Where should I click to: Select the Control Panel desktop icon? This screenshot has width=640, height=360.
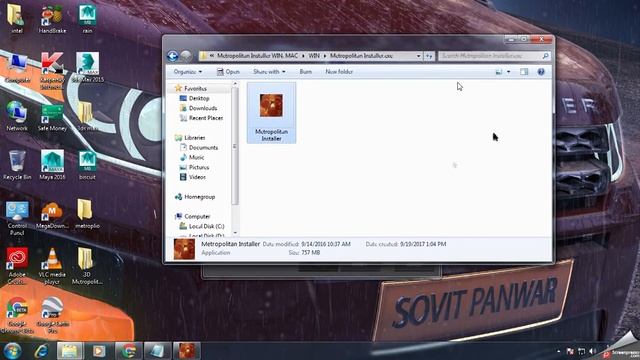17,218
